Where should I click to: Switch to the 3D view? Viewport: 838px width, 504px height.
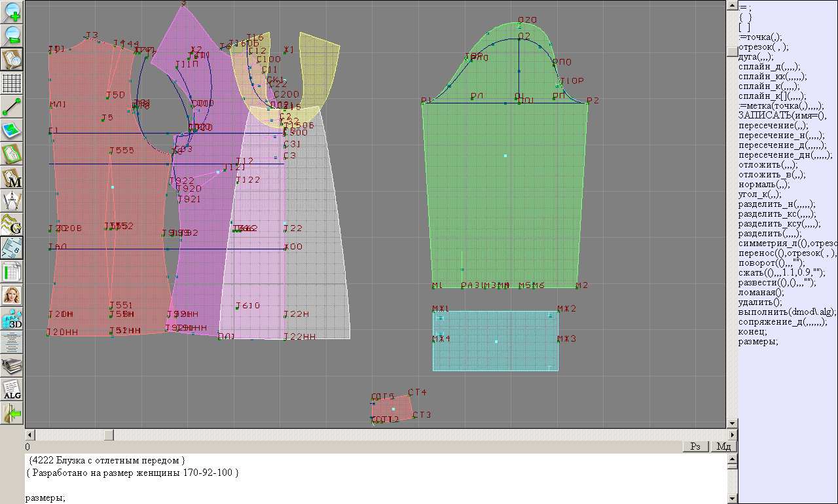(x=12, y=319)
